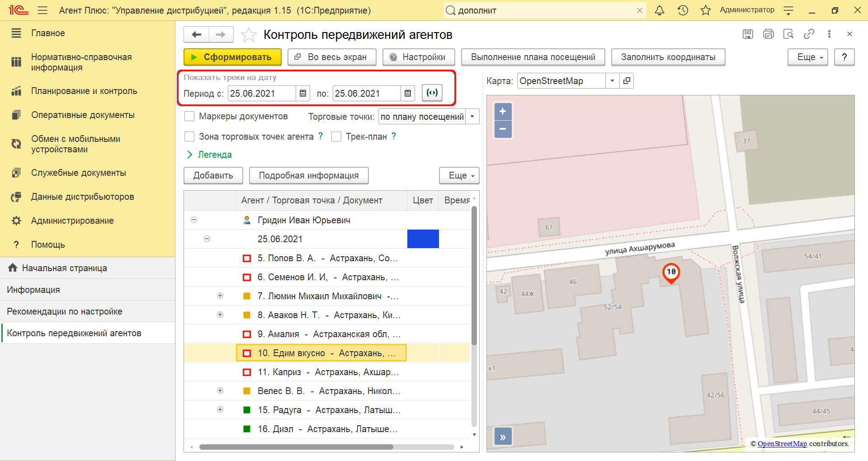The width and height of the screenshot is (868, 461).
Task: Open the main hamburger menu
Action: (42, 10)
